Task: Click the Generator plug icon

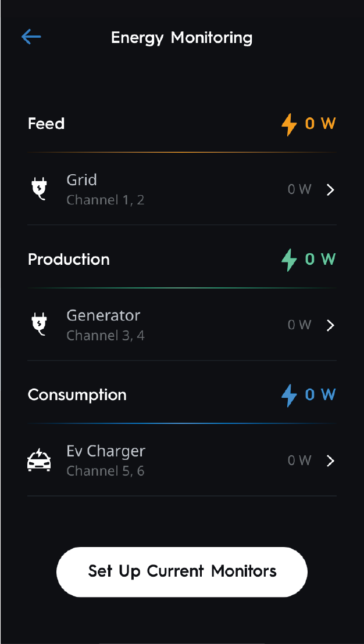Action: point(39,325)
